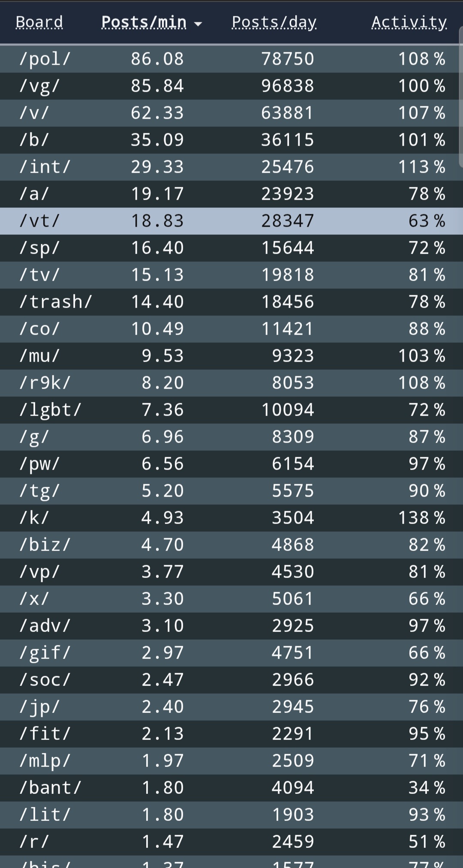463x868 pixels.
Task: Select the /soc/ board name
Action: pyautogui.click(x=45, y=679)
